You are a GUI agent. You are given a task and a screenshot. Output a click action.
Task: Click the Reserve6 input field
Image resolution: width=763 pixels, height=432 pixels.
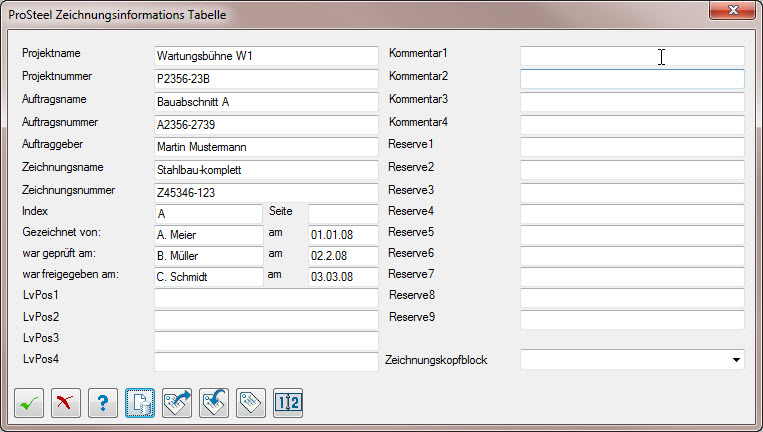tap(632, 256)
